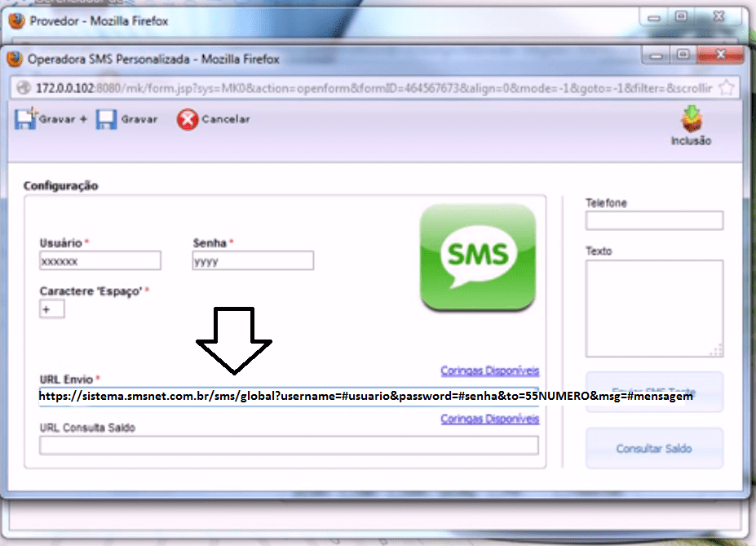Screen dimensions: 756x546
Task: Click the Inclusão icon with green arrow
Action: pyautogui.click(x=690, y=122)
